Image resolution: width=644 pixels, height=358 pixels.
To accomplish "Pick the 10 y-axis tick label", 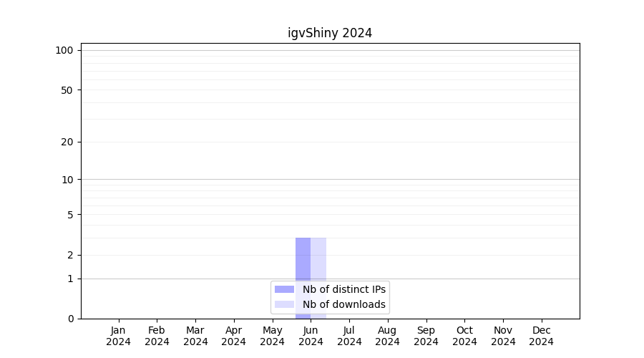I will (x=67, y=180).
